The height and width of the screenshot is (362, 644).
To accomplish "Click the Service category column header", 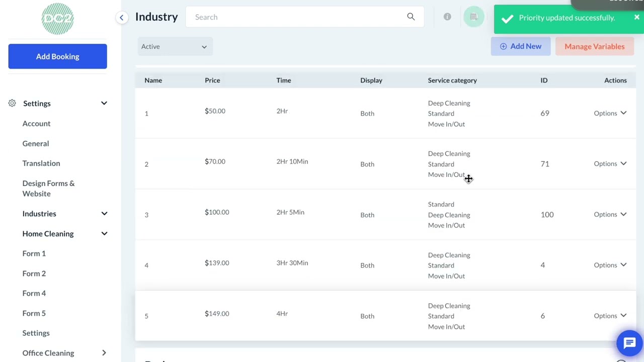I will click(452, 80).
